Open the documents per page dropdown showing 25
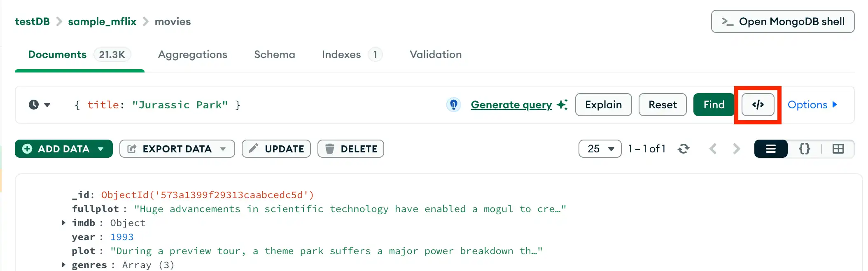The image size is (868, 271). 600,149
